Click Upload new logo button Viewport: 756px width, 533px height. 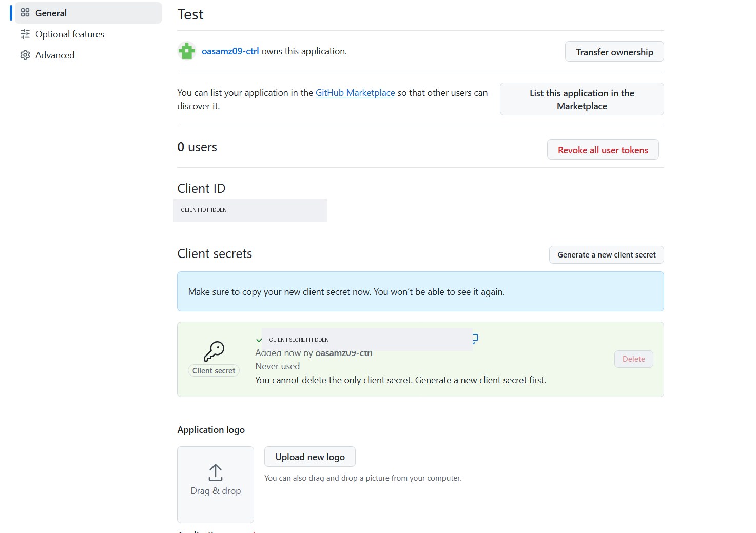point(310,457)
